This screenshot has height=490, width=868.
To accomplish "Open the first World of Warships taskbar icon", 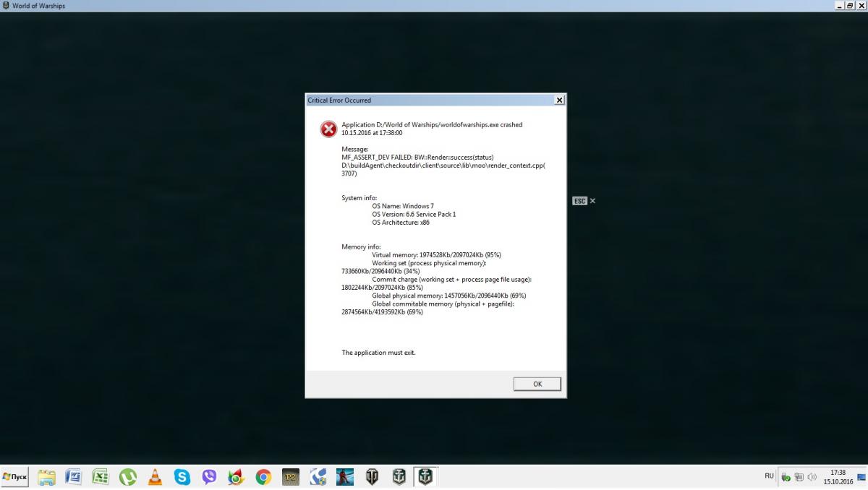I will (x=399, y=477).
